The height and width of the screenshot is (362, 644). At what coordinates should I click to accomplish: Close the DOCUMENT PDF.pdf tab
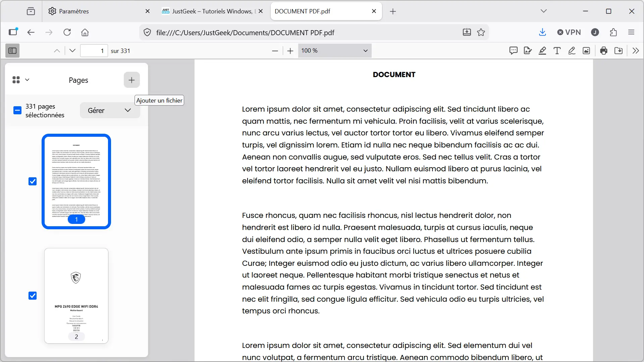click(x=374, y=11)
